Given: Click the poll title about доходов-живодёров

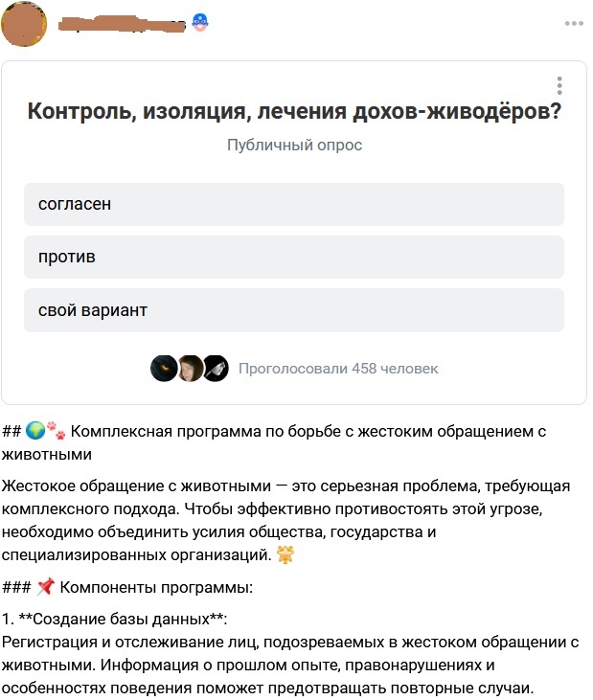Looking at the screenshot, I should coord(294,112).
